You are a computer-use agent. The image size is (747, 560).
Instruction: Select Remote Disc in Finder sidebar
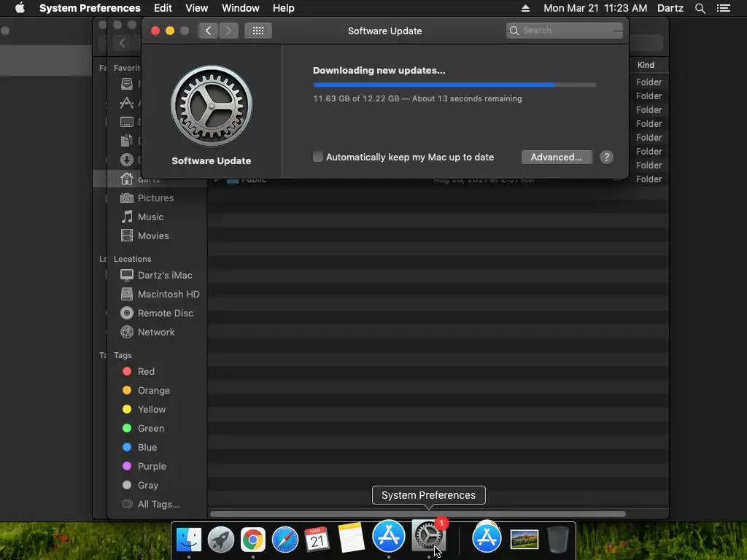(166, 314)
